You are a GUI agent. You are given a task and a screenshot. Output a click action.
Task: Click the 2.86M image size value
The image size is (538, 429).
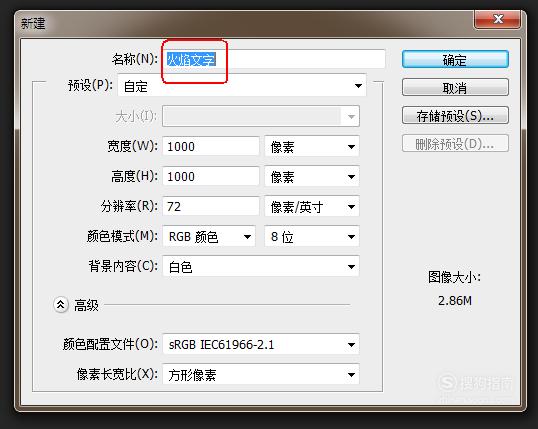455,301
